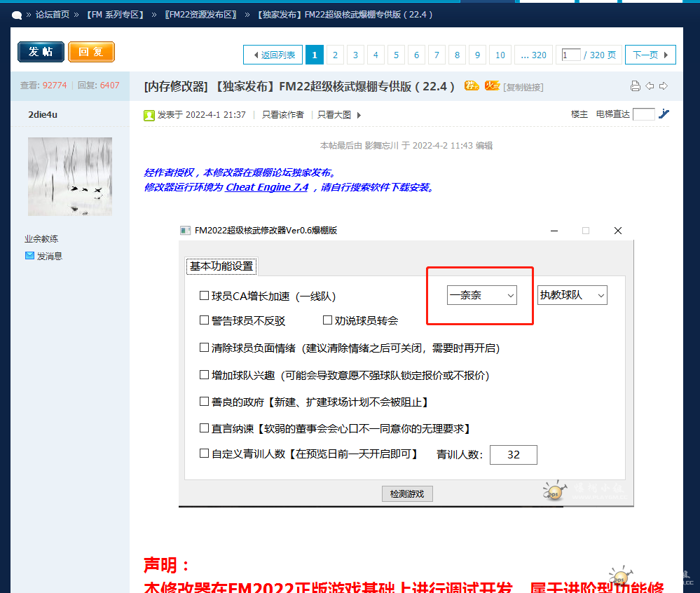The image size is (700, 593).
Task: Open the Cheat Engine 7.4 link
Action: [x=266, y=187]
